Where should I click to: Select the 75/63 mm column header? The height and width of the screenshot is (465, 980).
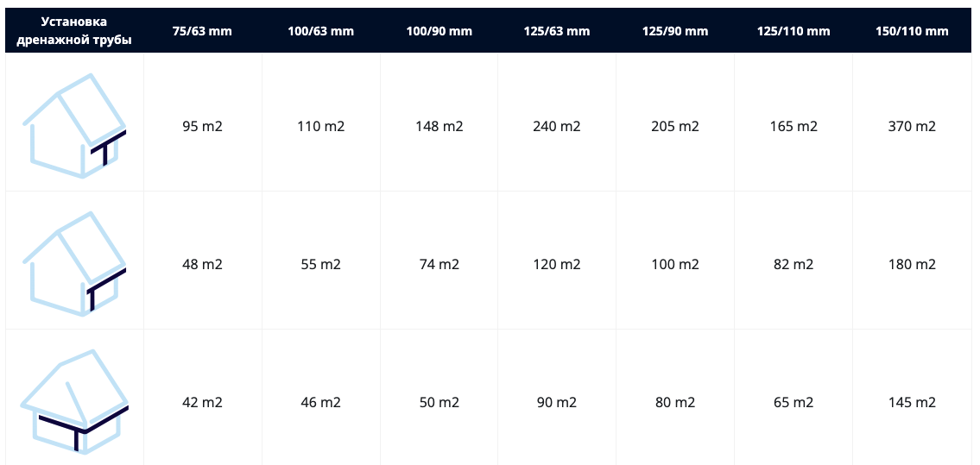coord(202,30)
